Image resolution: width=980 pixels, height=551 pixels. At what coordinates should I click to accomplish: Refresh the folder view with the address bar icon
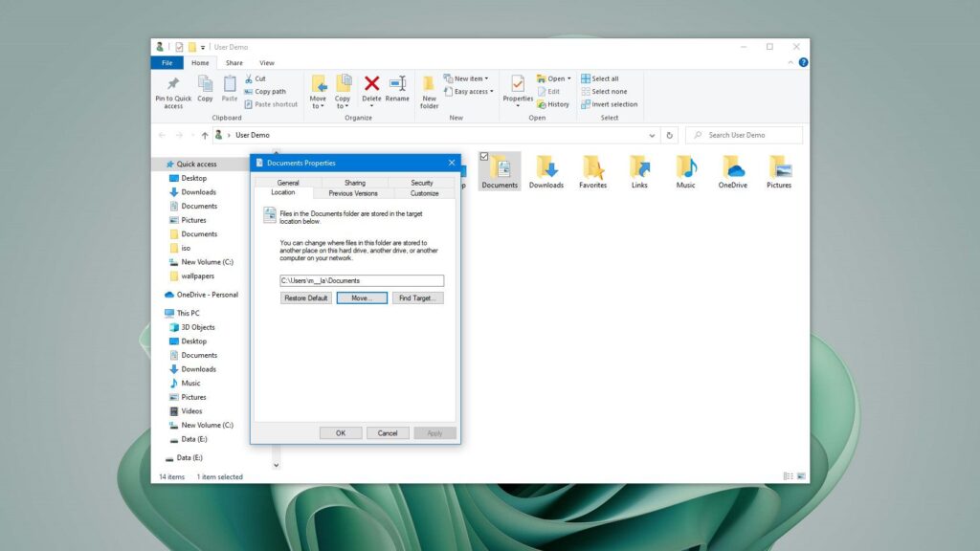[x=670, y=135]
